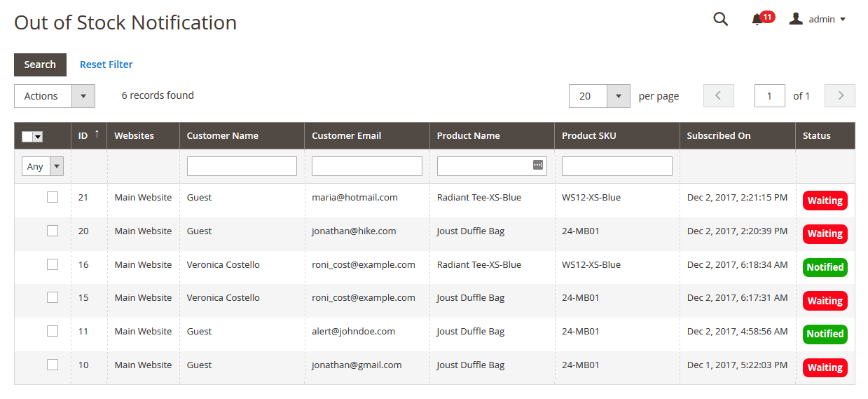Go to previous page arrow

(719, 96)
